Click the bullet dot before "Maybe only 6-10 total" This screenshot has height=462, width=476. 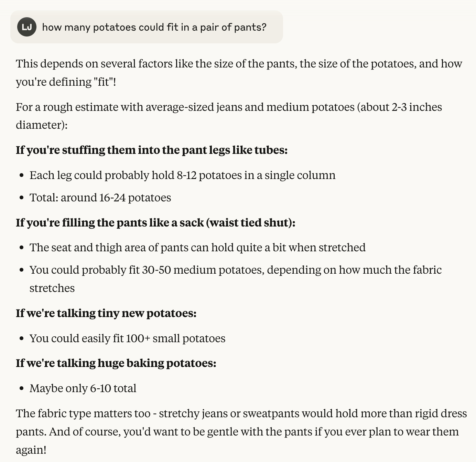(x=22, y=389)
